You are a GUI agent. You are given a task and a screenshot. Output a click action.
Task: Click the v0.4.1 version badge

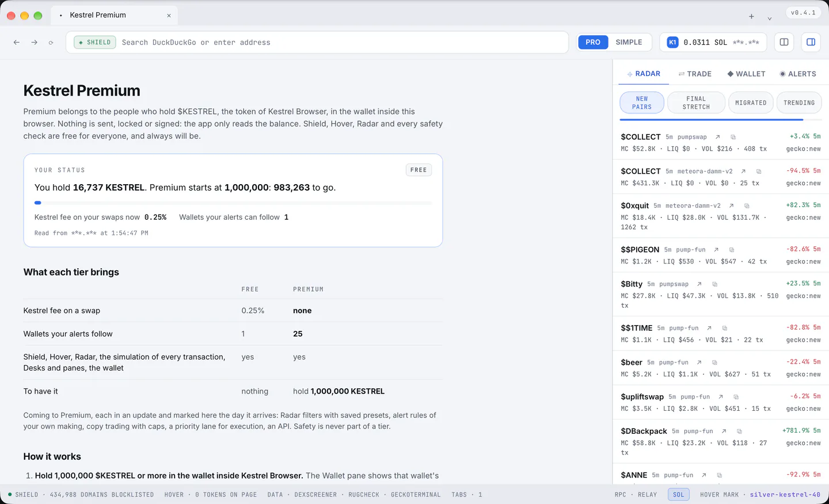(803, 13)
